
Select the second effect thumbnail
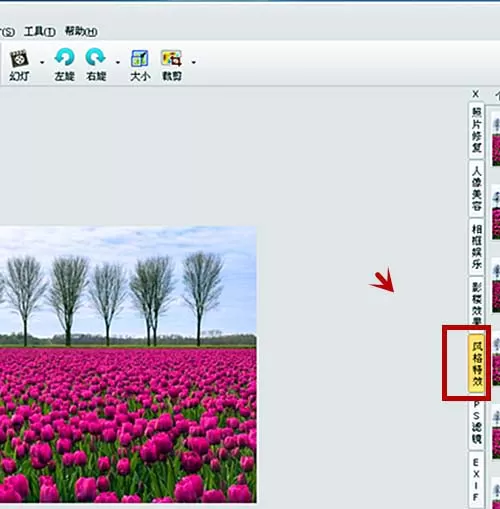pyautogui.click(x=496, y=212)
